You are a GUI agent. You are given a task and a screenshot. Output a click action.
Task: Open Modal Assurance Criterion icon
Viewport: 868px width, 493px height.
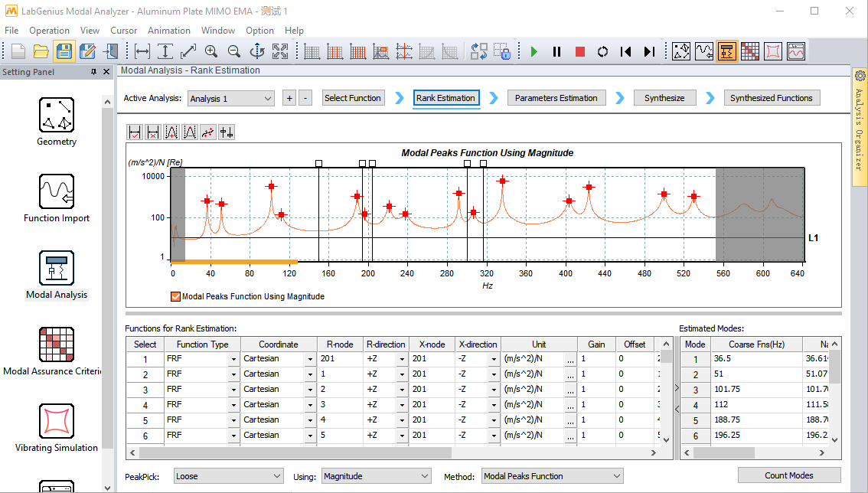(x=56, y=344)
